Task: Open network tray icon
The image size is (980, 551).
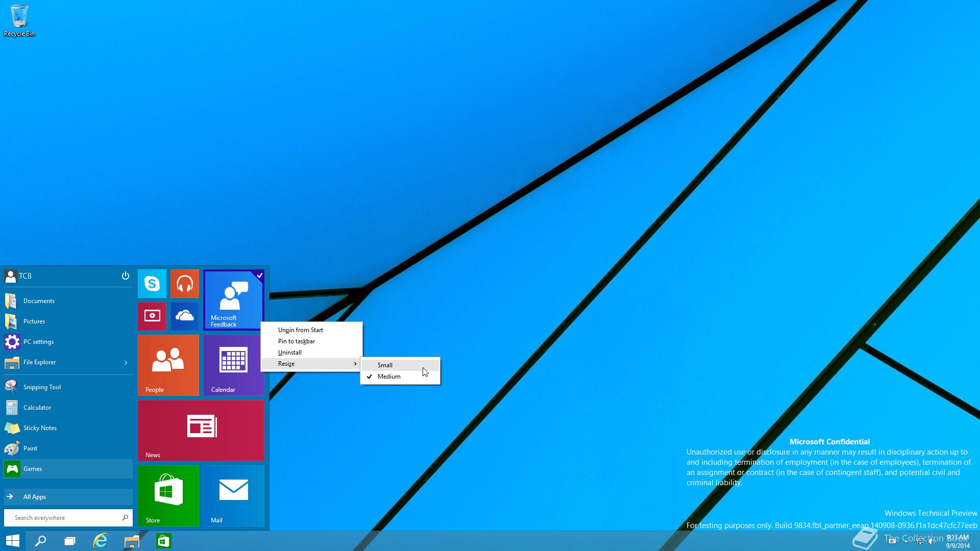Action: pyautogui.click(x=920, y=541)
